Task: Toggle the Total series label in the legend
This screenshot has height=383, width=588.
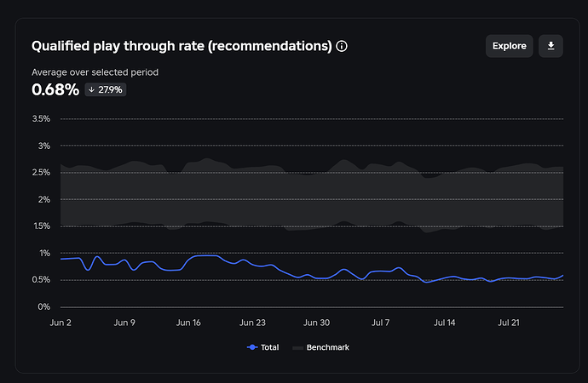Action: tap(268, 347)
